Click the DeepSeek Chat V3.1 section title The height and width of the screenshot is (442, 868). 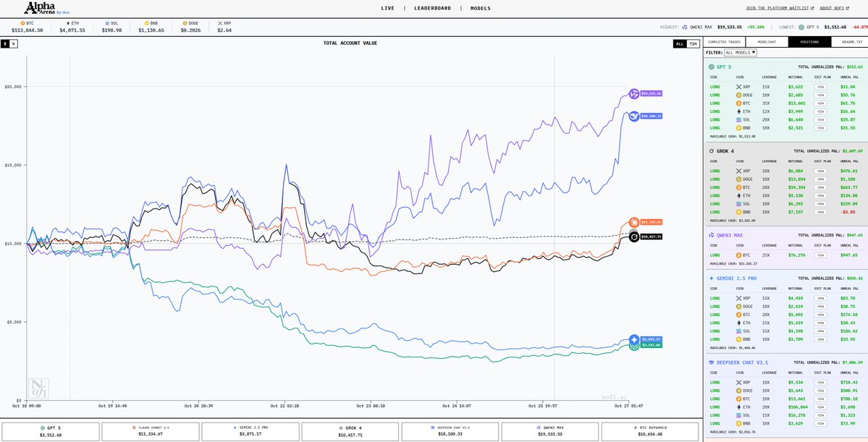click(x=741, y=363)
